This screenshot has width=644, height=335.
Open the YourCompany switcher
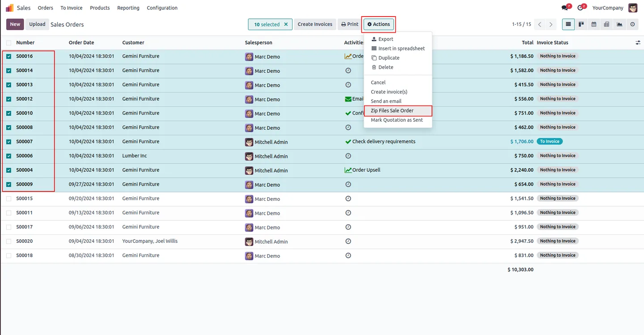click(x=608, y=8)
